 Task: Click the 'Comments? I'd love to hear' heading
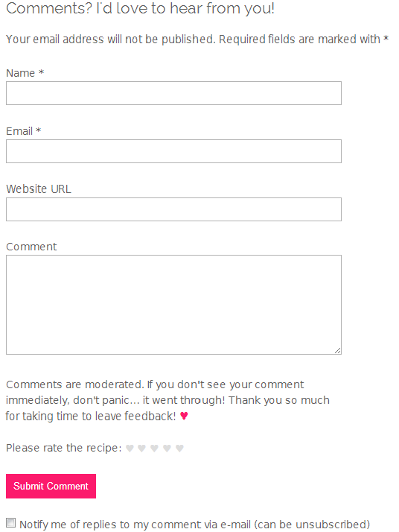pos(140,8)
